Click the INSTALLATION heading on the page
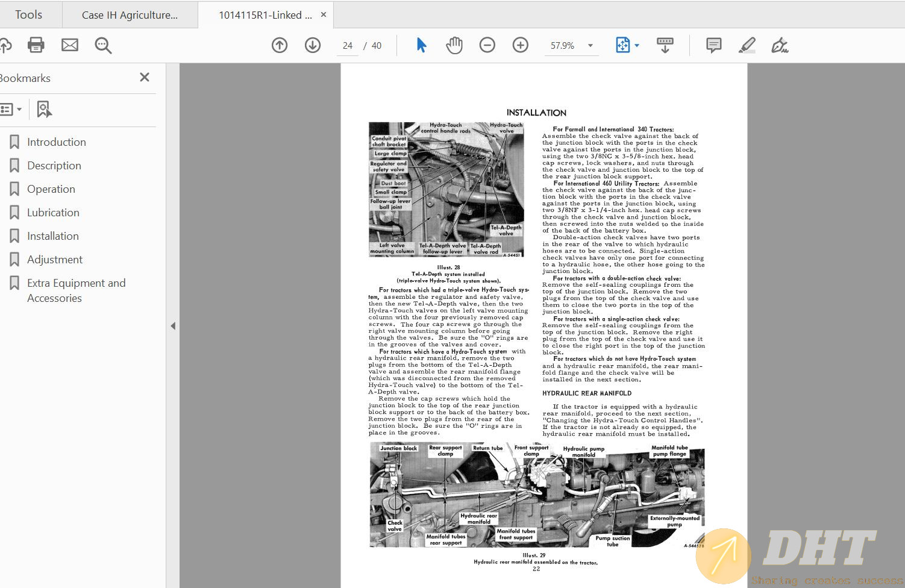The width and height of the screenshot is (905, 588). point(536,113)
